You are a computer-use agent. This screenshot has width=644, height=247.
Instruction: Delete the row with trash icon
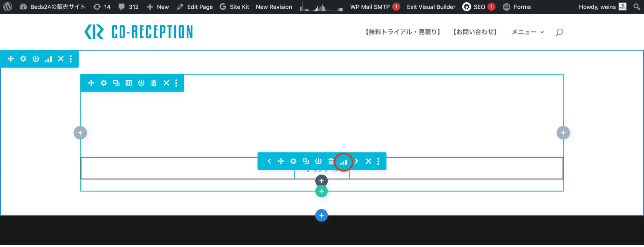tap(154, 83)
